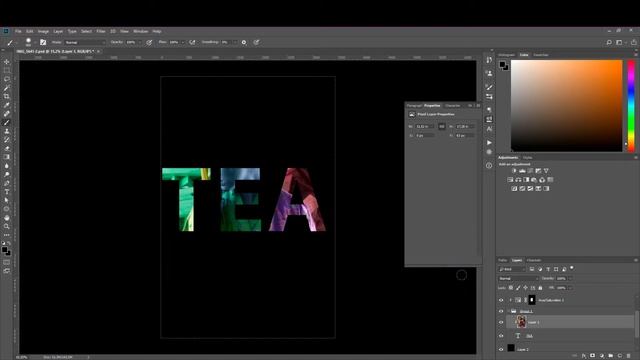Screen dimensions: 640x360
Task: Click the foreground color swatch in Color panel
Action: pyautogui.click(x=502, y=64)
